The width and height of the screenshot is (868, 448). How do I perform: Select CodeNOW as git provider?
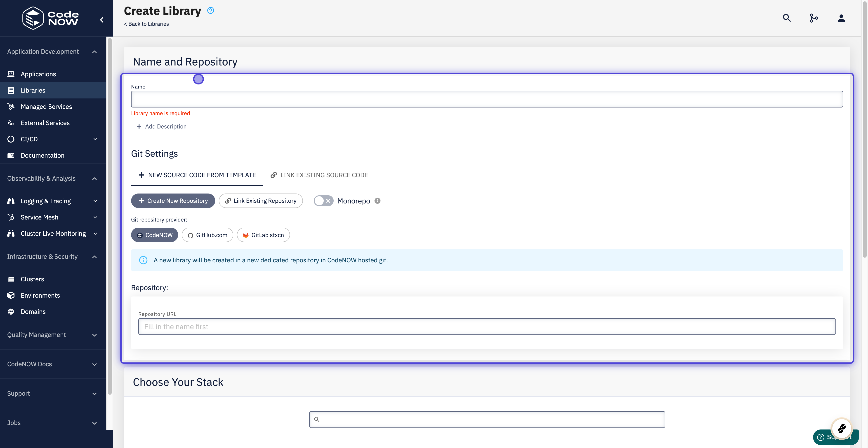155,235
